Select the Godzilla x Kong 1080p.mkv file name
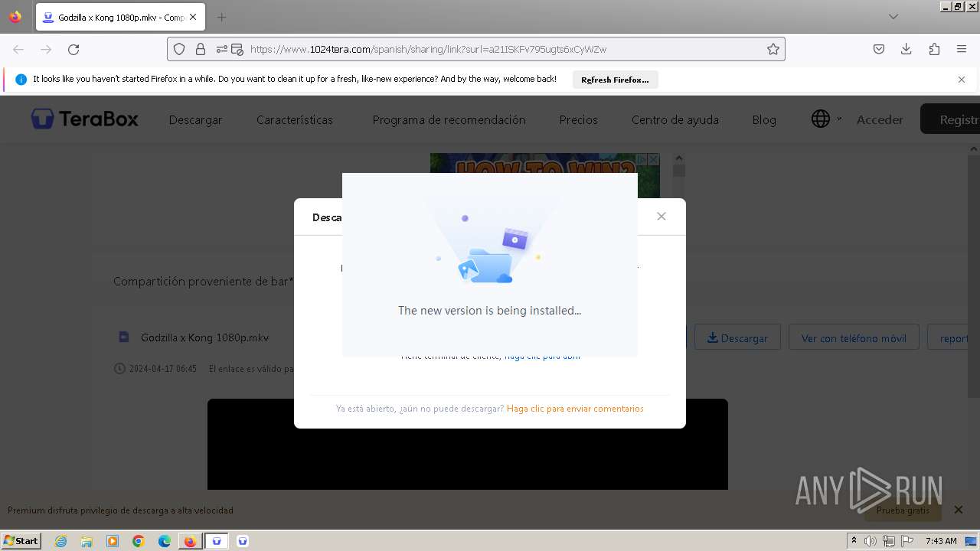 204,337
